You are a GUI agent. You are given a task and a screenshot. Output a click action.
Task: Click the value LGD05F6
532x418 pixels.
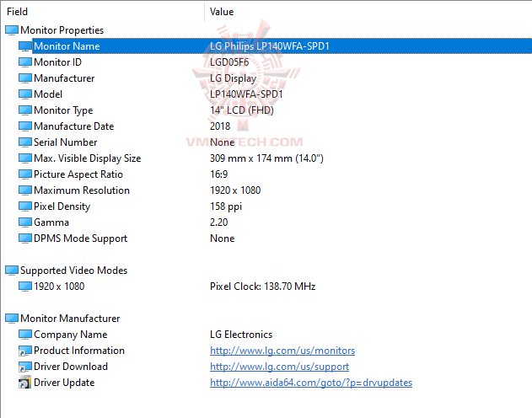pos(229,62)
